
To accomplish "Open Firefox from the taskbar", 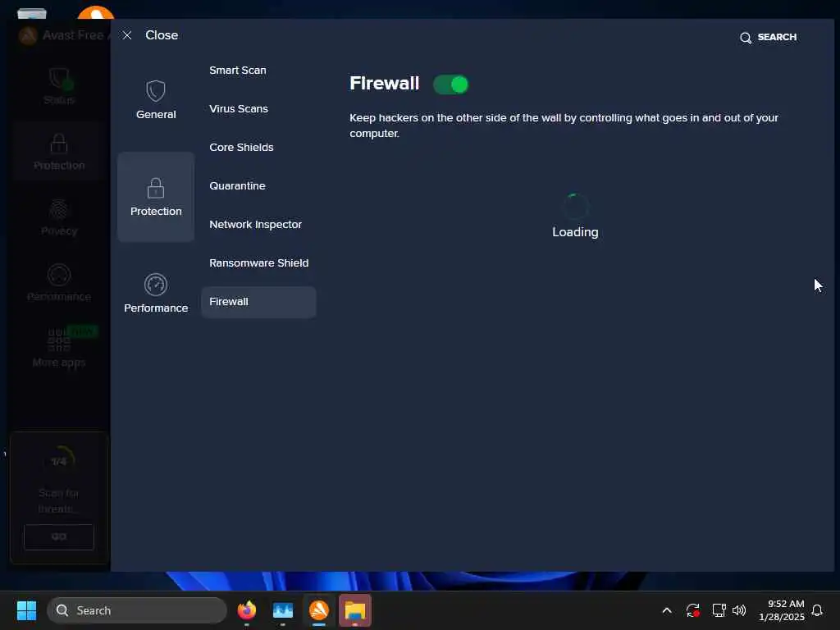I will pos(246,610).
